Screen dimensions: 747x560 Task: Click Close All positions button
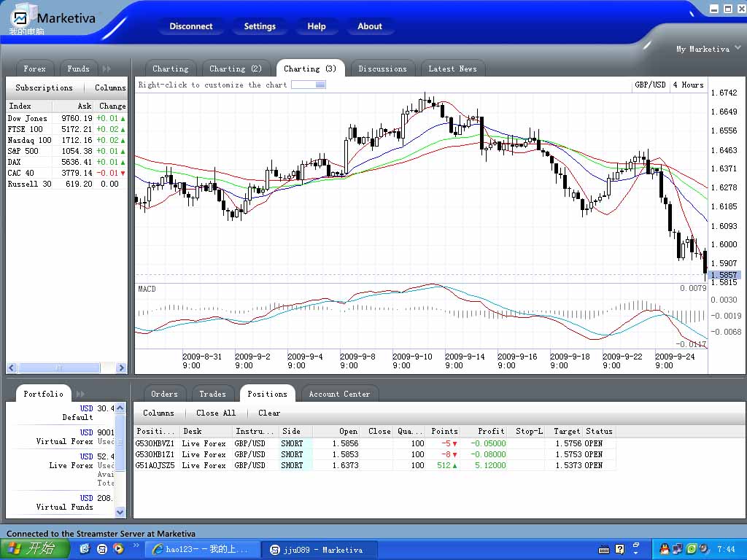tap(216, 413)
